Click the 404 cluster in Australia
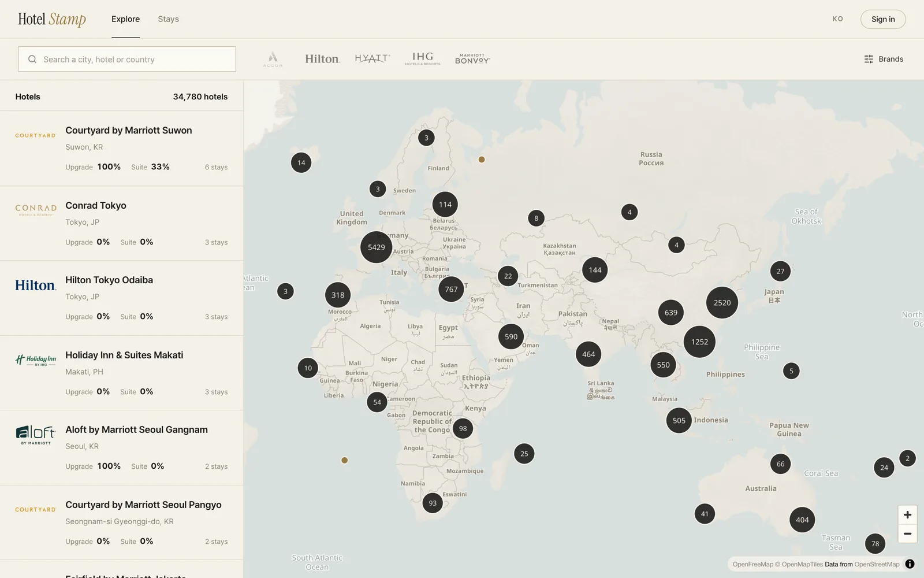The width and height of the screenshot is (924, 578). click(802, 520)
